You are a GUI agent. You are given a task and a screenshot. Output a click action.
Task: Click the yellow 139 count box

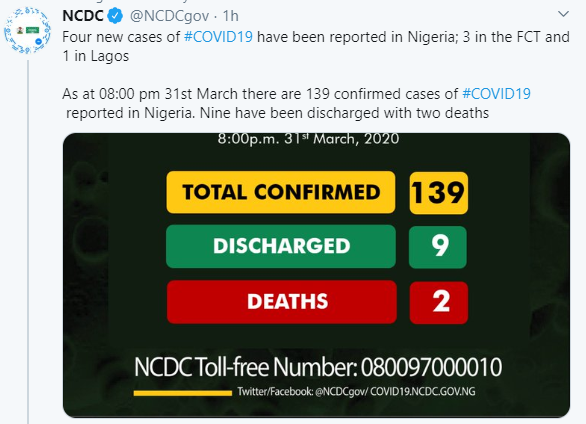(438, 193)
